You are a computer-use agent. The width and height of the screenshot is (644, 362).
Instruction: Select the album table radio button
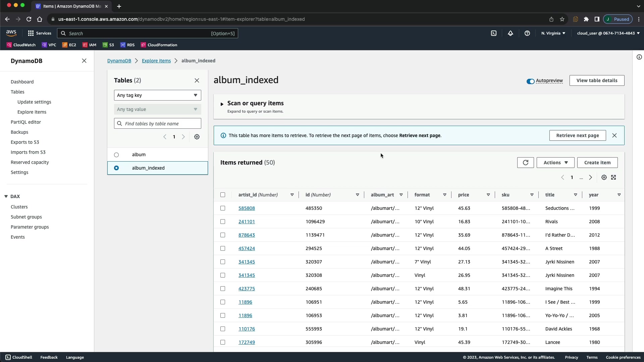point(116,155)
